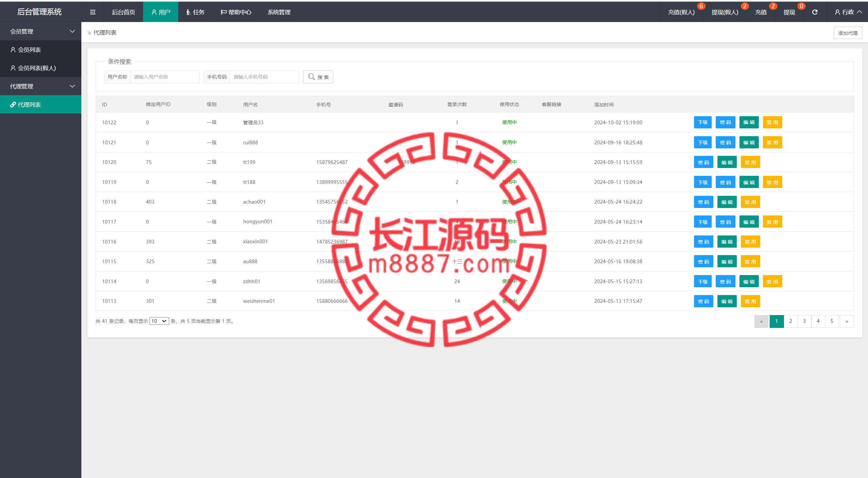
Task: Click username cell weishenme01
Action: (x=259, y=301)
